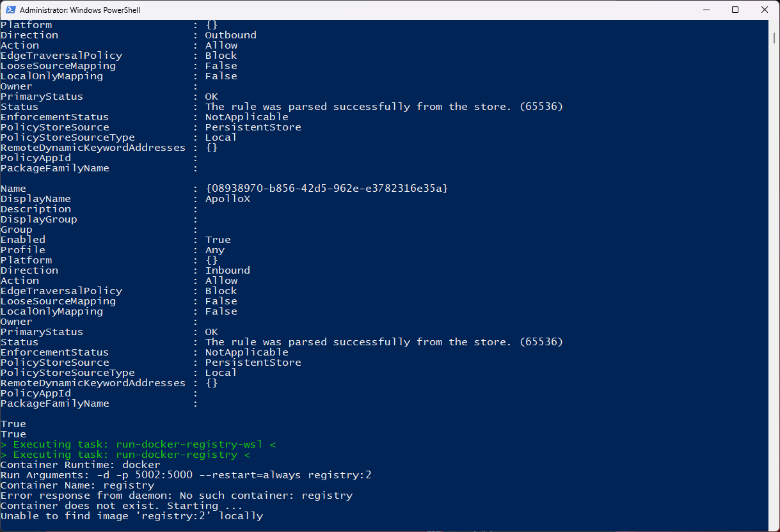Click the 'Container Runtime: docker' line
This screenshot has width=780, height=532.
click(x=80, y=465)
